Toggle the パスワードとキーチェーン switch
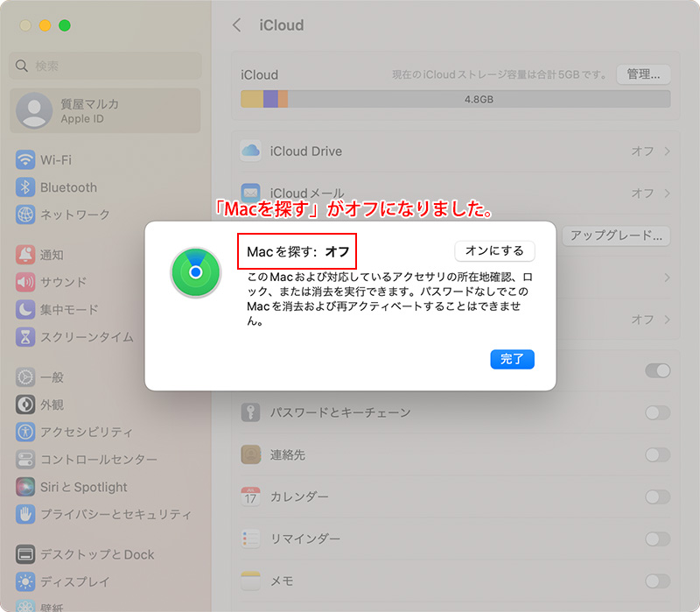The height and width of the screenshot is (612, 700). pyautogui.click(x=657, y=412)
